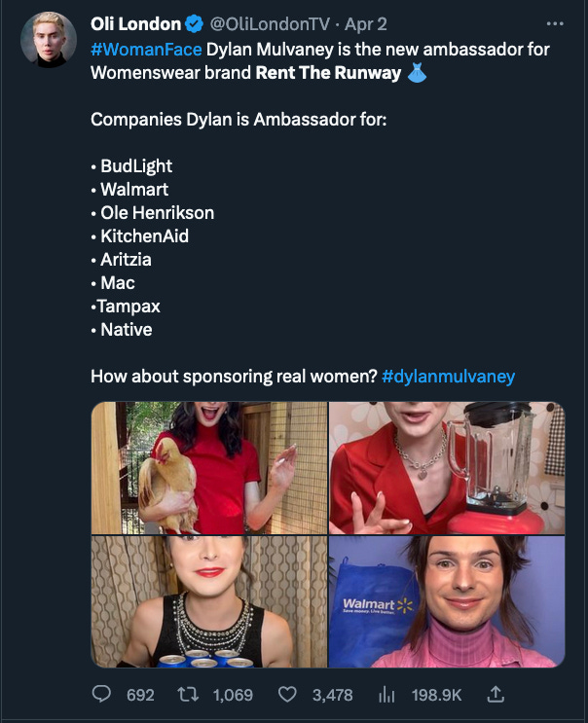The height and width of the screenshot is (723, 588).
Task: Click the blue verified badge
Action: [x=195, y=24]
